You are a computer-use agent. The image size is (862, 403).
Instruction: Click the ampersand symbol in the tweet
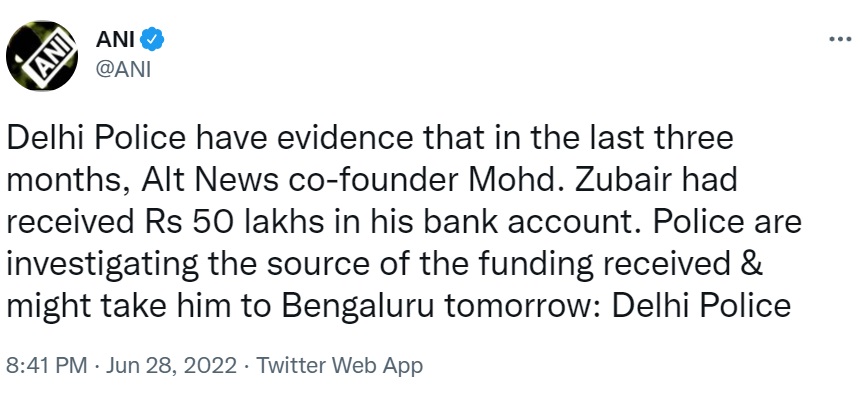pyautogui.click(x=752, y=264)
